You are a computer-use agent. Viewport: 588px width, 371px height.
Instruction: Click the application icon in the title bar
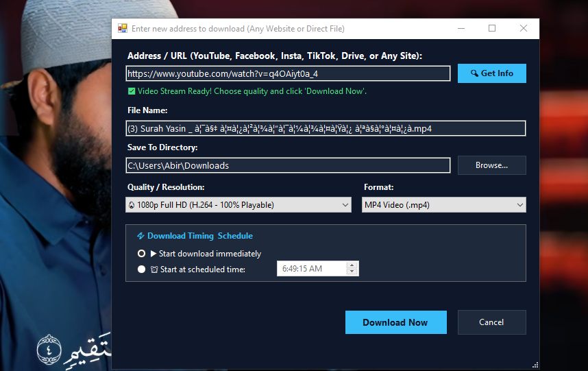click(123, 29)
